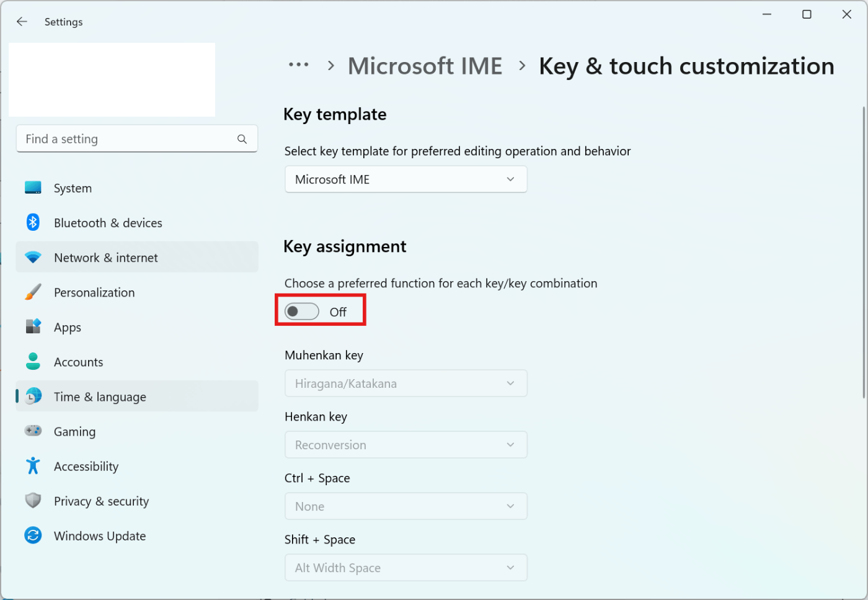The height and width of the screenshot is (600, 868).
Task: Click the Muhenkan key label
Action: (324, 355)
